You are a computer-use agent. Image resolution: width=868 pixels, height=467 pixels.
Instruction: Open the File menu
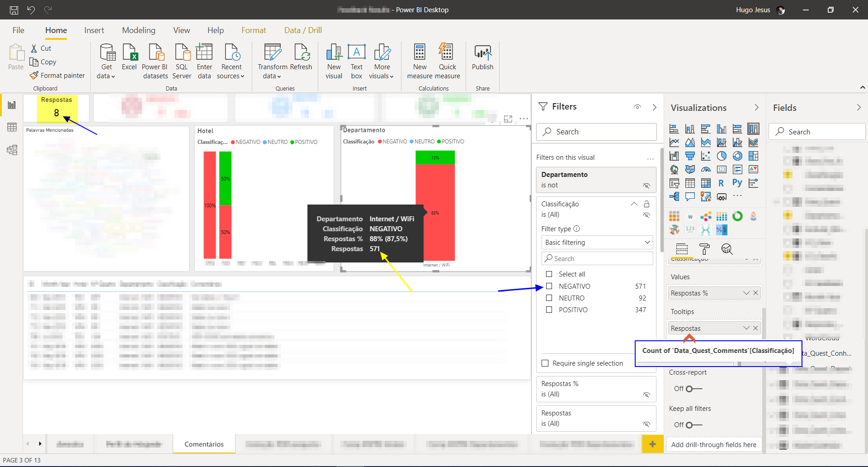coord(19,30)
